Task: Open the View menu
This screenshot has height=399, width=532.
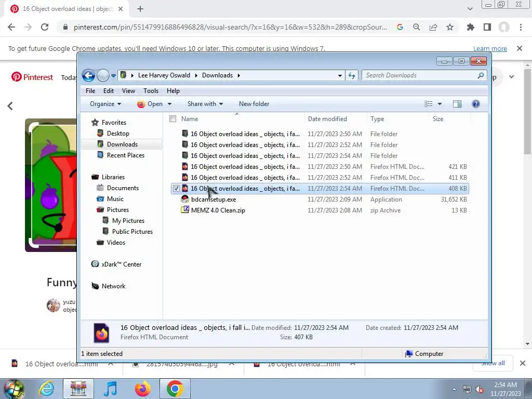Action: pos(128,91)
